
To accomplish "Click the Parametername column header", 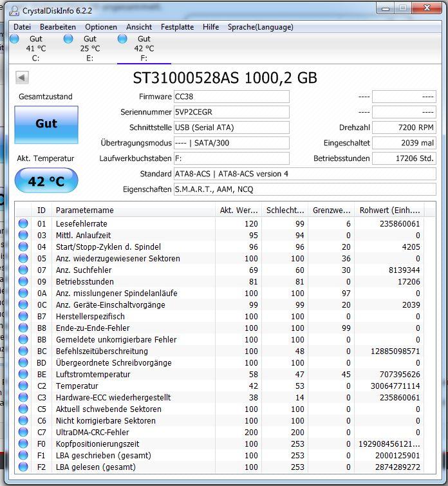I will pyautogui.click(x=133, y=210).
